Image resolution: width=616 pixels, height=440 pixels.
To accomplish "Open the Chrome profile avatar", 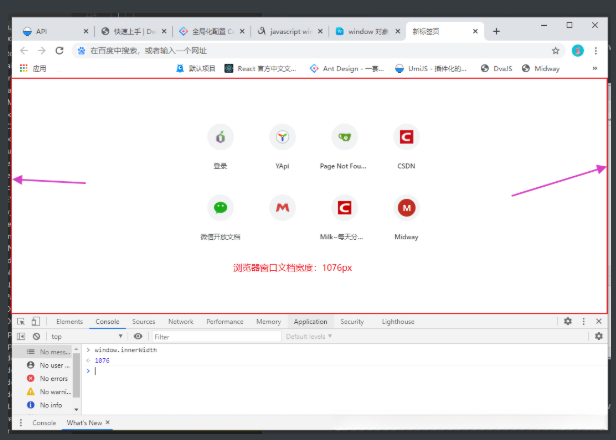I will coord(578,51).
